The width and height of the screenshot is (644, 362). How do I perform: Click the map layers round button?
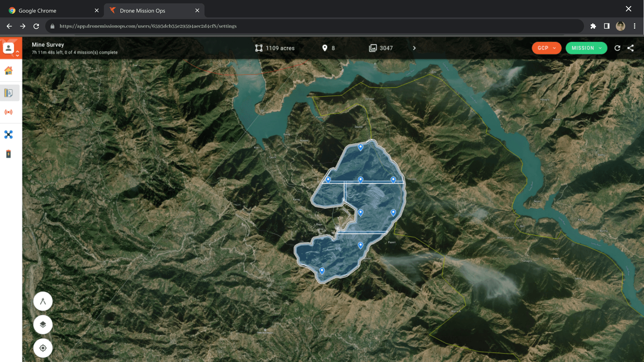tap(43, 324)
